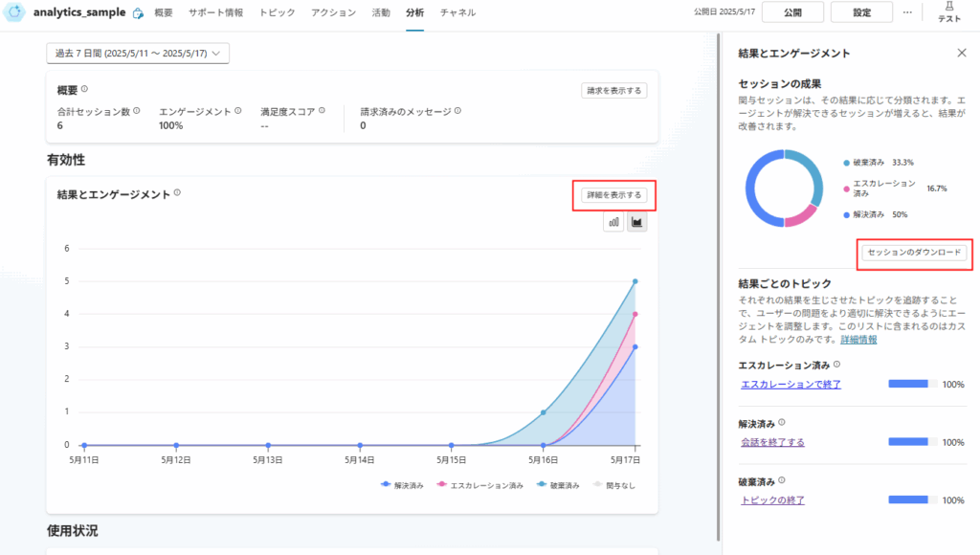
Task: Open the 詳細情報 link
Action: tap(858, 340)
